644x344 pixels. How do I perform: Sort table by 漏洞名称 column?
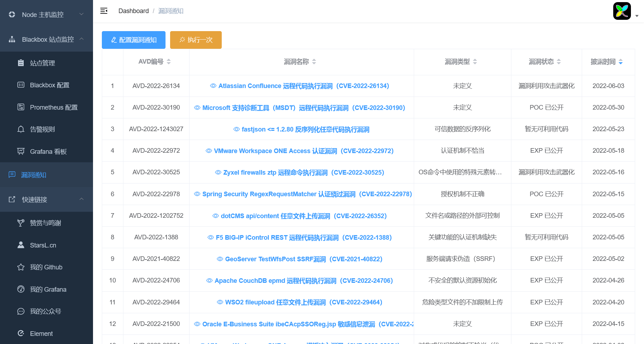coord(314,62)
